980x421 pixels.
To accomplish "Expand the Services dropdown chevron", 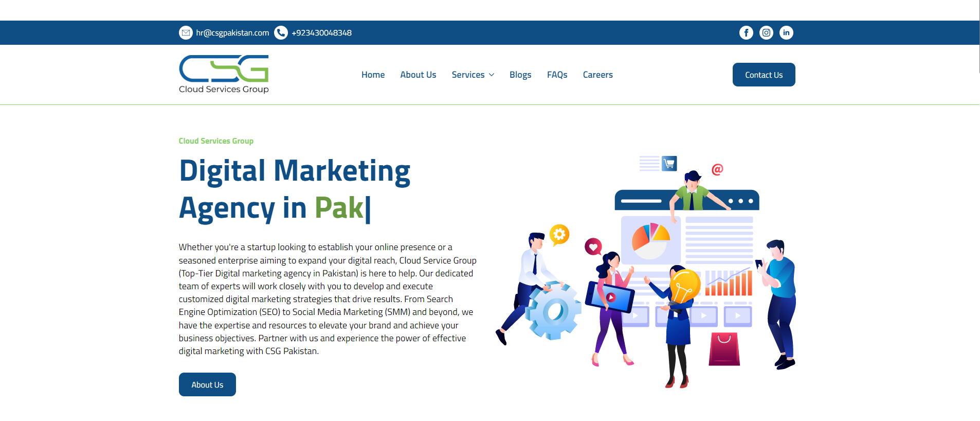I will coord(492,75).
